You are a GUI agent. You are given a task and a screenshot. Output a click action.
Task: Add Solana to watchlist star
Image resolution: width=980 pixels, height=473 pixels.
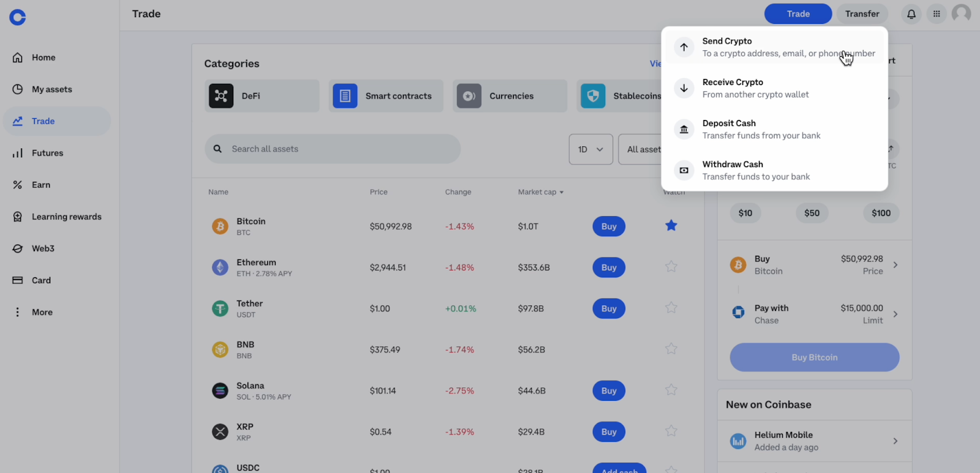click(x=671, y=390)
